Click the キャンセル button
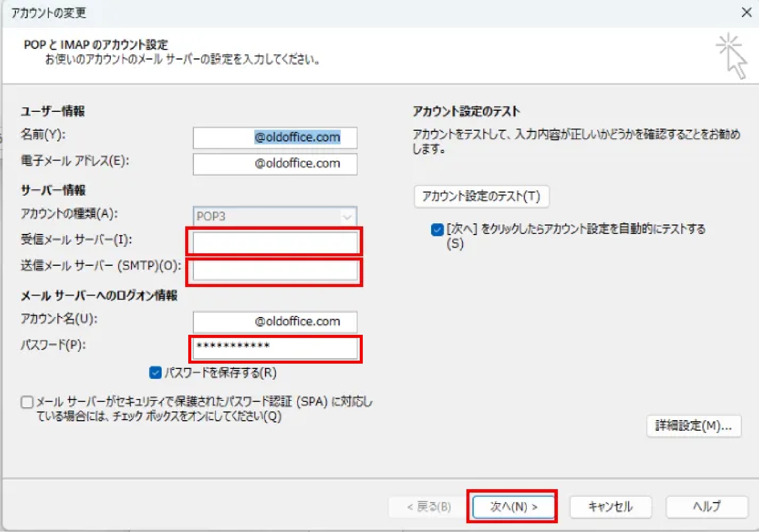 pos(610,507)
